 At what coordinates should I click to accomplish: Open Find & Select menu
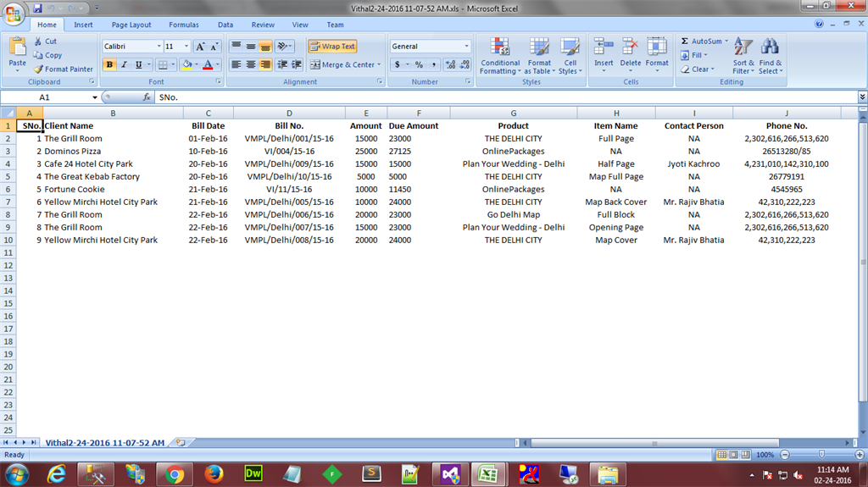click(770, 56)
